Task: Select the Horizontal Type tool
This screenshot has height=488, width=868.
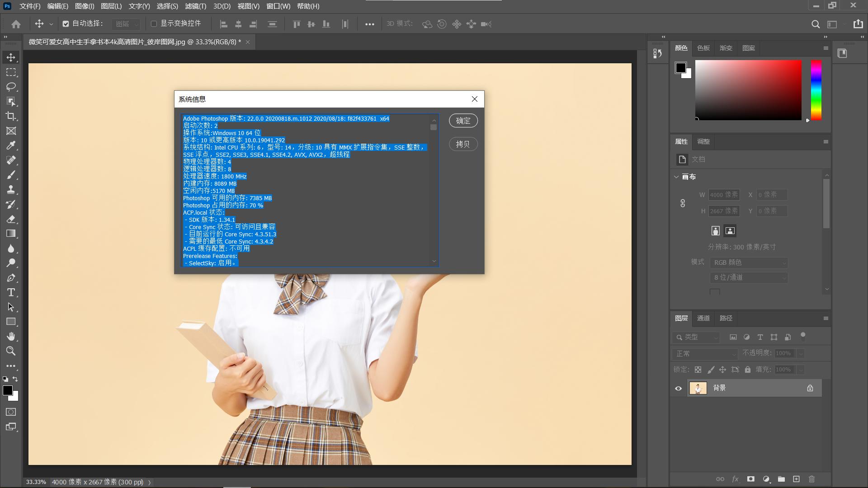Action: (11, 292)
